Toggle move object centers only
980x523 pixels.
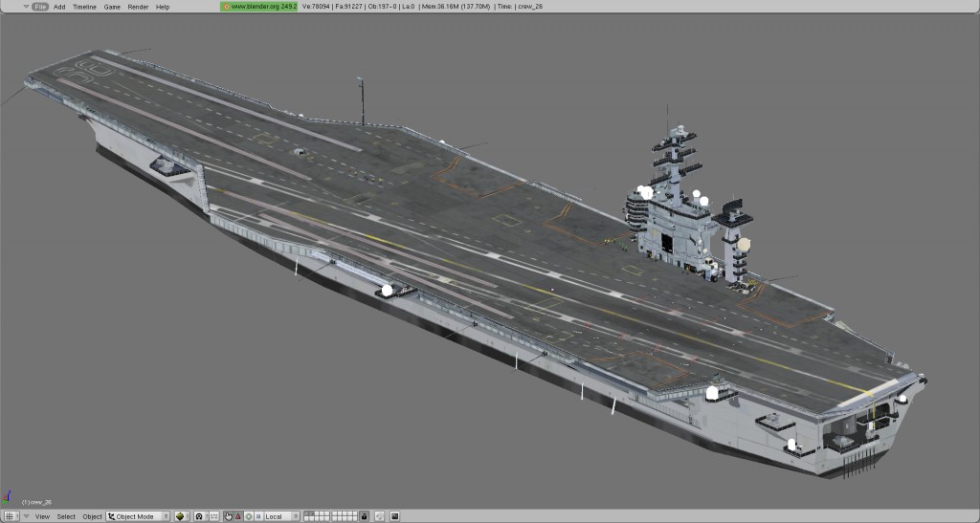214,516
